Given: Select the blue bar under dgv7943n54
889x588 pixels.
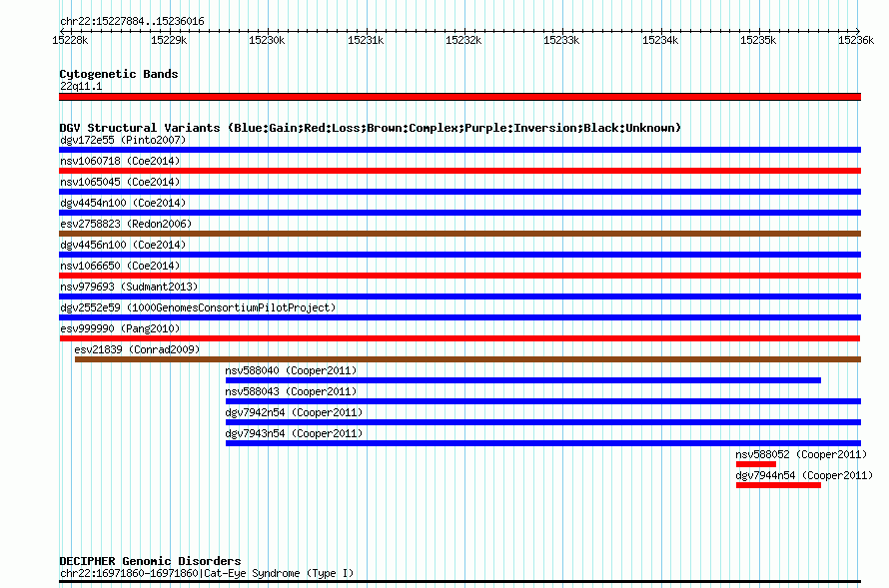Looking at the screenshot, I should coord(543,443).
